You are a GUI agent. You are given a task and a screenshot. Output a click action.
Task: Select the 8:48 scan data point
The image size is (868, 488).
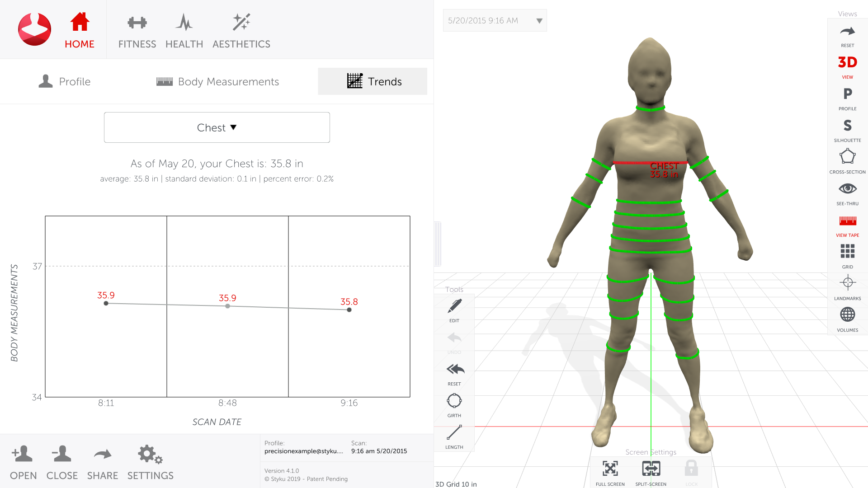227,306
